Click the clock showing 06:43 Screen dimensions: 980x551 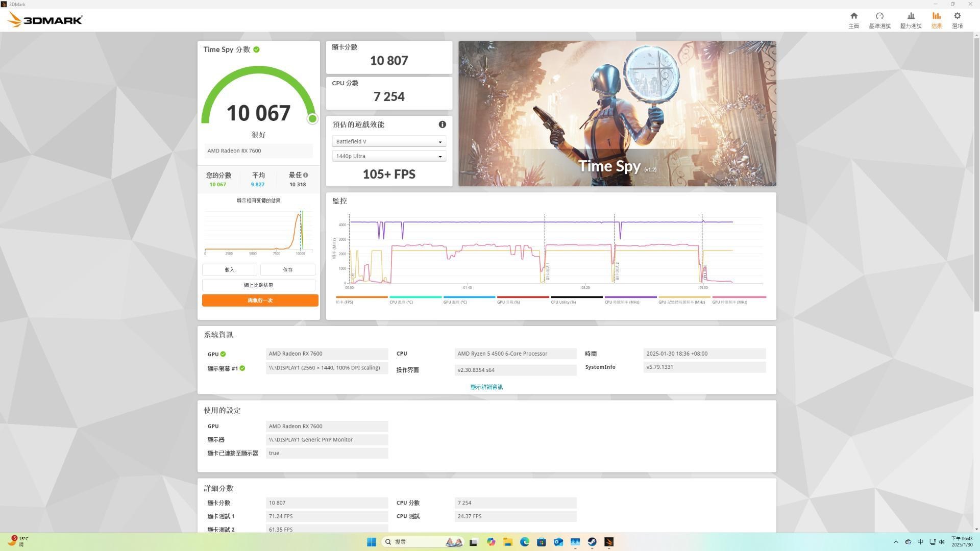(x=962, y=542)
